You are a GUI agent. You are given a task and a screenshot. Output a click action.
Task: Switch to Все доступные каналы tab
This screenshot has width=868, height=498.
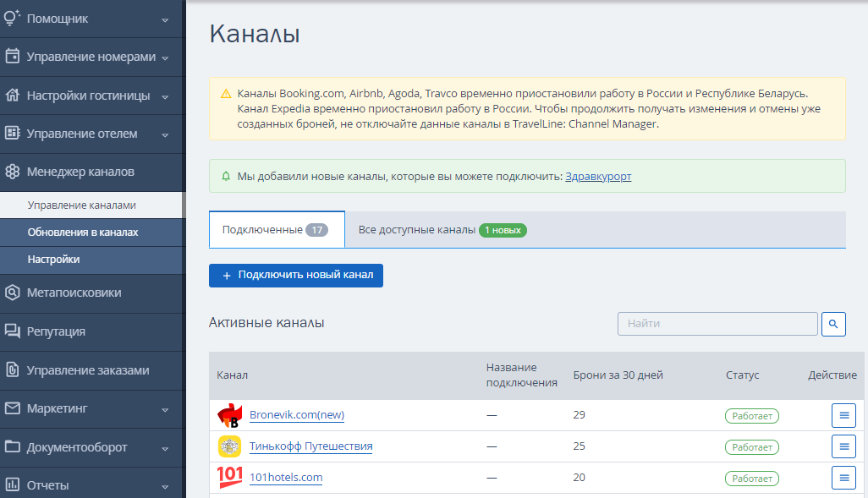[442, 230]
